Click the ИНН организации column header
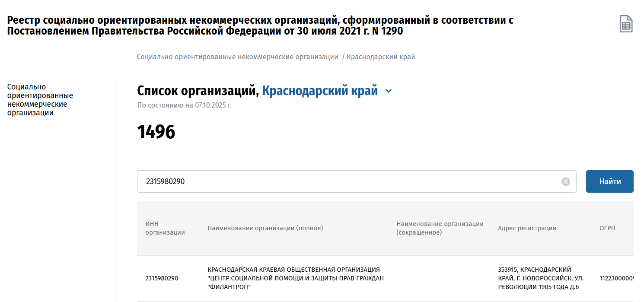This screenshot has height=302, width=644. coord(165,228)
